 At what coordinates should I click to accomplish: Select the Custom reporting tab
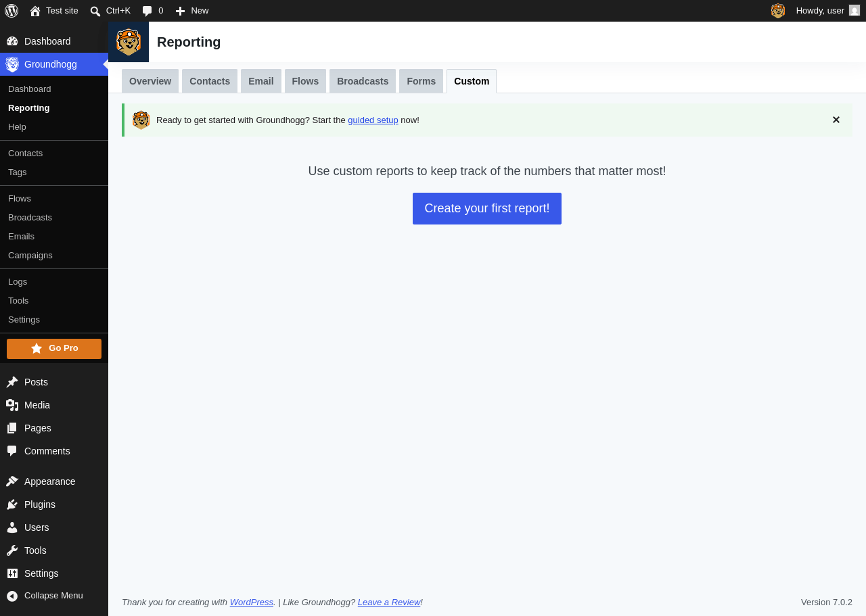[472, 81]
